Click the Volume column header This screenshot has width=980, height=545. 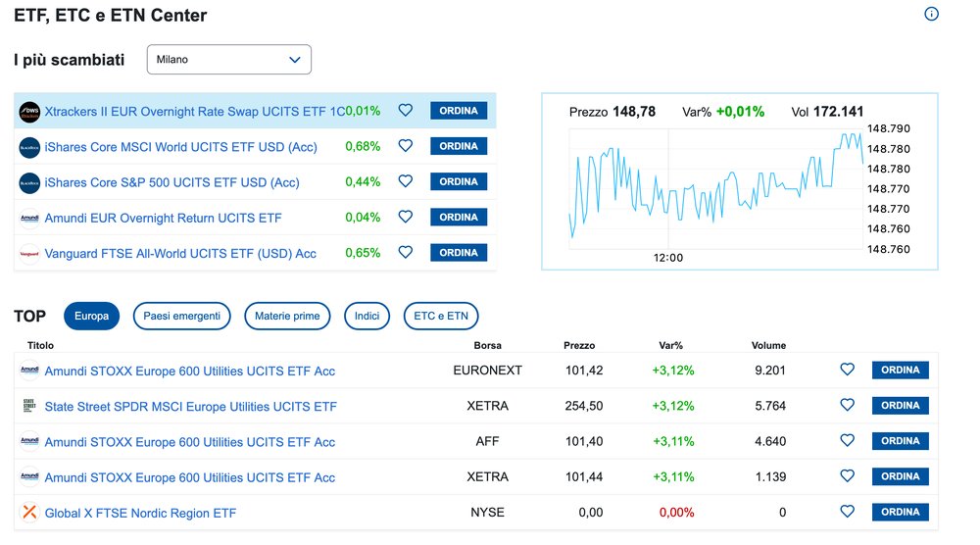click(x=768, y=346)
